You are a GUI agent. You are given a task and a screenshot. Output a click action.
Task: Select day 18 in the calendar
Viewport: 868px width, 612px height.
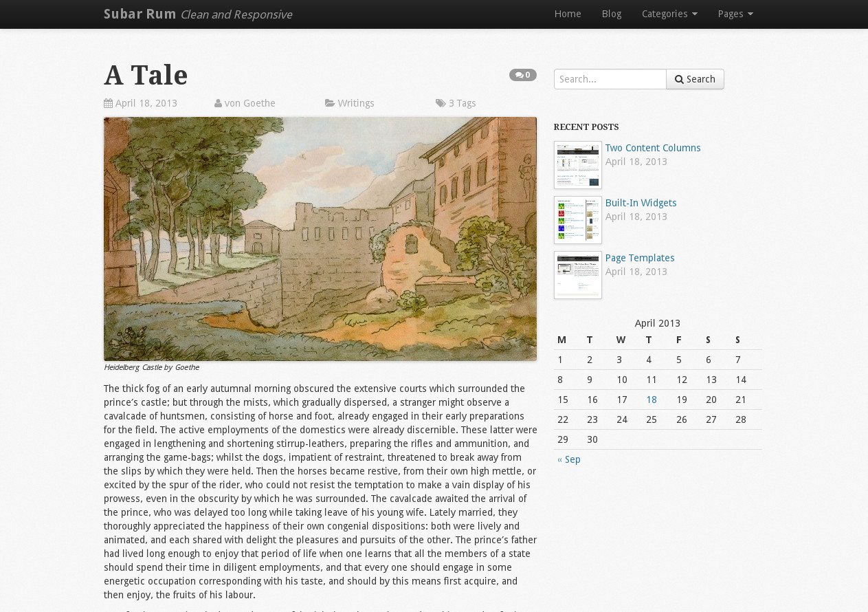652,400
